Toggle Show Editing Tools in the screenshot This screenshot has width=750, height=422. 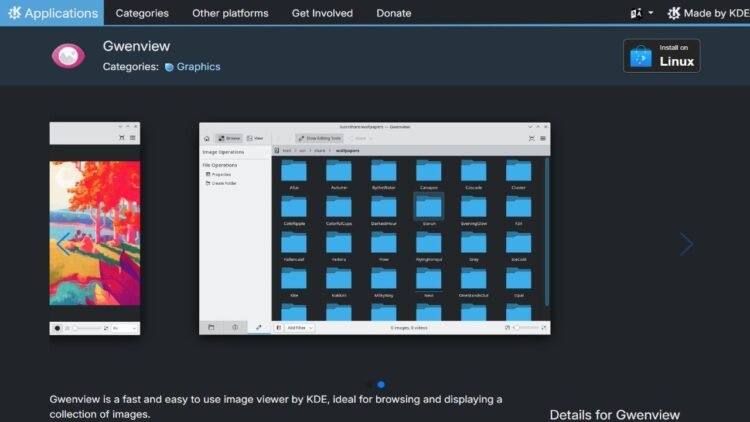(319, 138)
